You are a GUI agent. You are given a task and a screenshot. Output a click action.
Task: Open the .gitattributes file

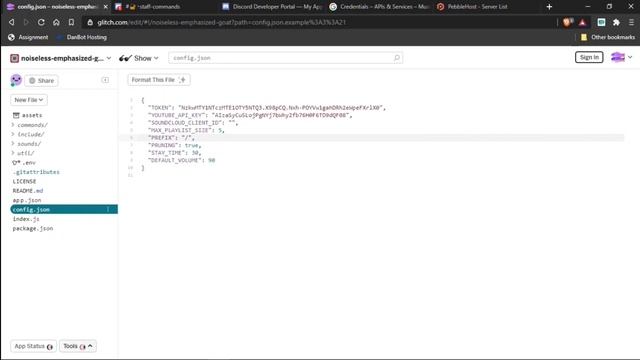click(36, 172)
